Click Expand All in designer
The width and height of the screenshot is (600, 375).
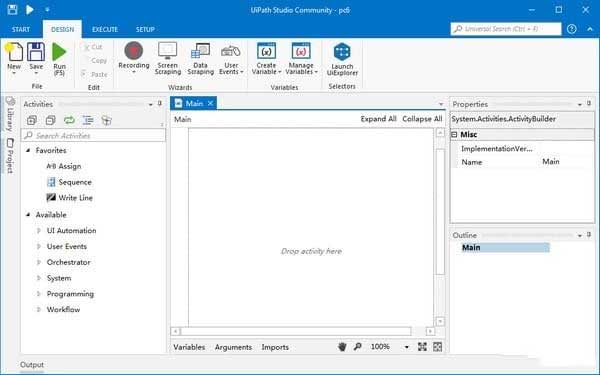(378, 119)
